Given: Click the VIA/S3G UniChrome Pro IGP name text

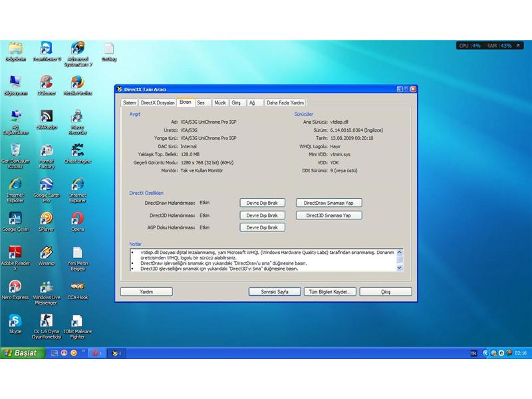Looking at the screenshot, I should [x=208, y=122].
